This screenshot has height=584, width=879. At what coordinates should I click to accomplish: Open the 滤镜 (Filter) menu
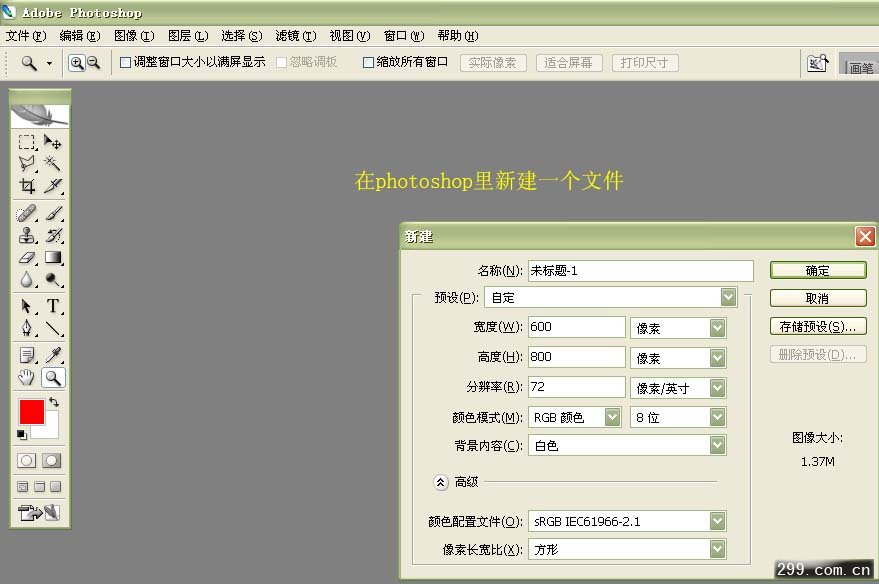coord(295,36)
